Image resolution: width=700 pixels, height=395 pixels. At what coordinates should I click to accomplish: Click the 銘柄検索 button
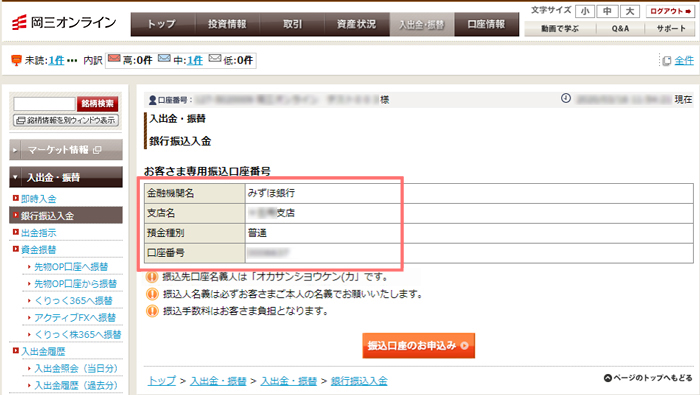pyautogui.click(x=97, y=104)
